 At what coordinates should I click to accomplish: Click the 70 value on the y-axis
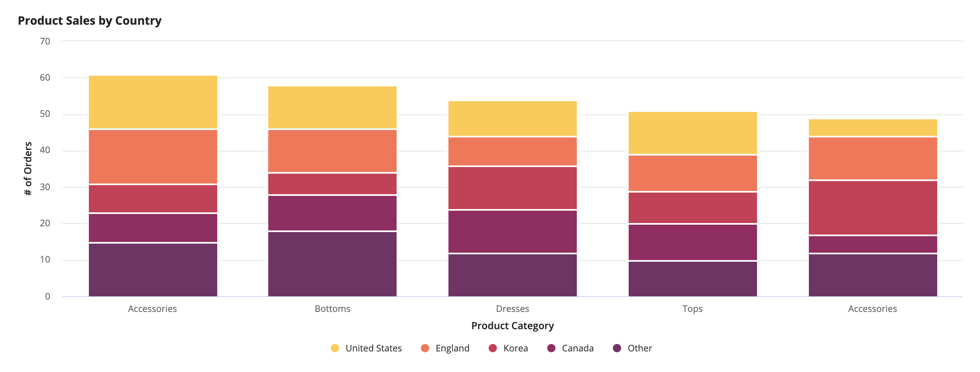click(x=45, y=41)
